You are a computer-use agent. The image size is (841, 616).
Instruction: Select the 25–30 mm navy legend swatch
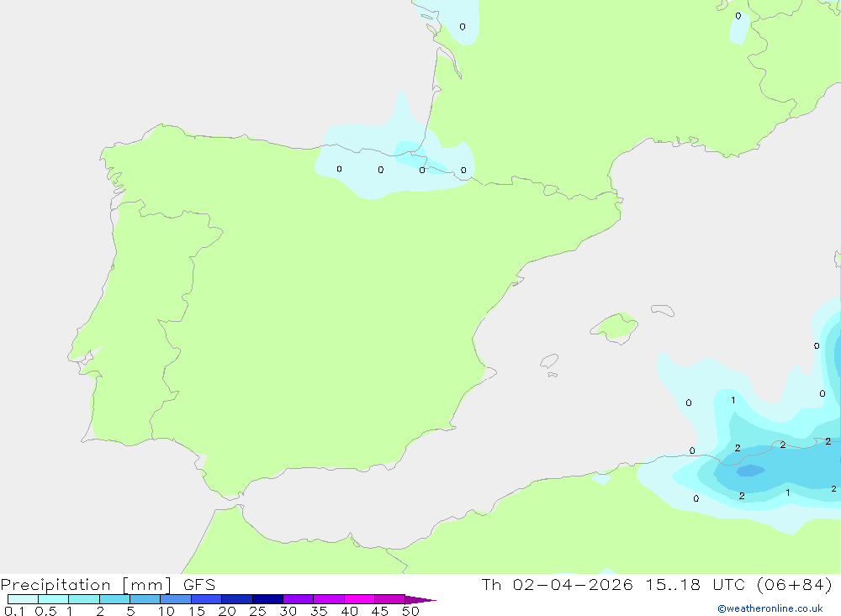[x=267, y=599]
